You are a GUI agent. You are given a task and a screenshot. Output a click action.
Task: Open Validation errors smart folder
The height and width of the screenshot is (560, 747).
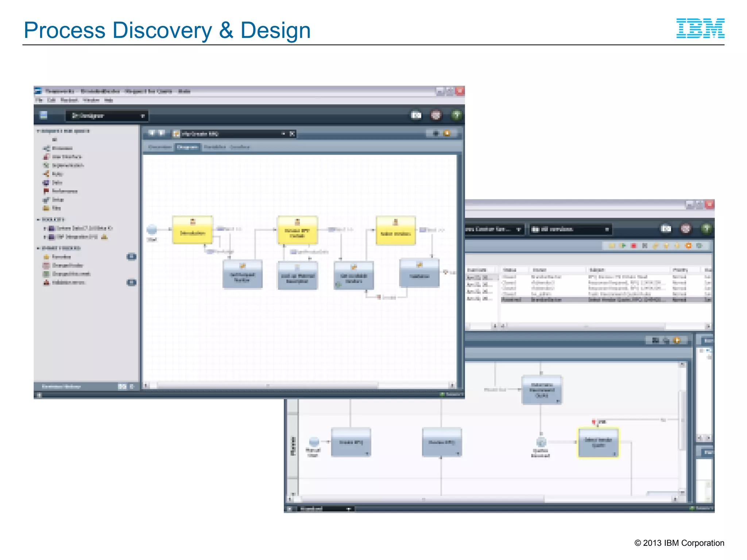pyautogui.click(x=64, y=282)
